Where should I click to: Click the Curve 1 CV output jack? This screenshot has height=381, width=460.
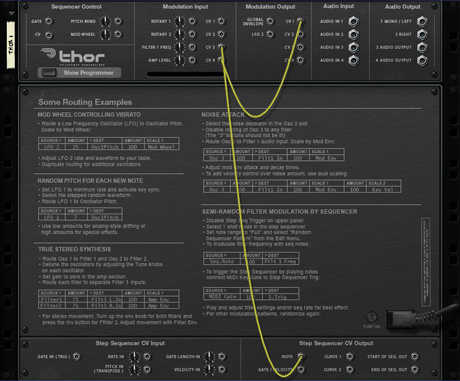(350, 357)
